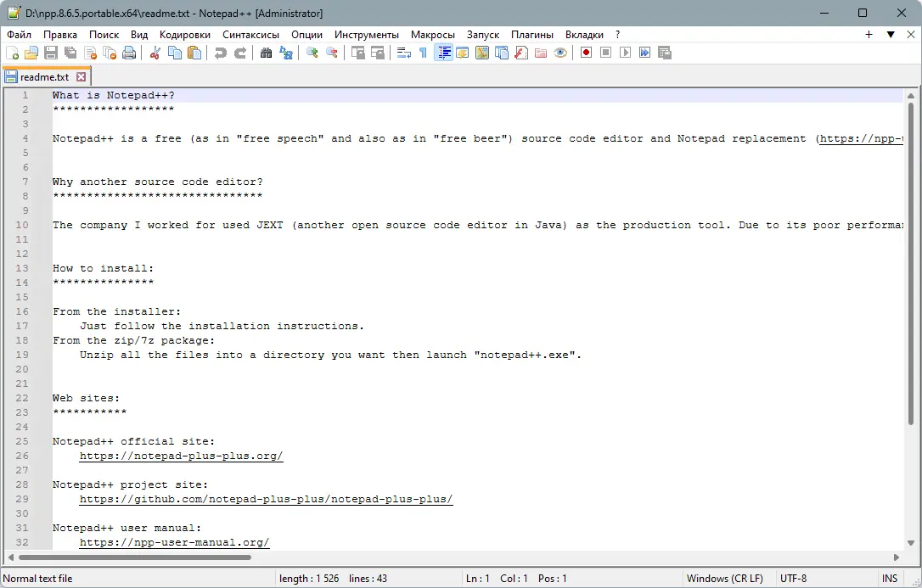This screenshot has height=588, width=922.
Task: Expand the down-triangle dropdown in the menu bar
Action: point(891,35)
